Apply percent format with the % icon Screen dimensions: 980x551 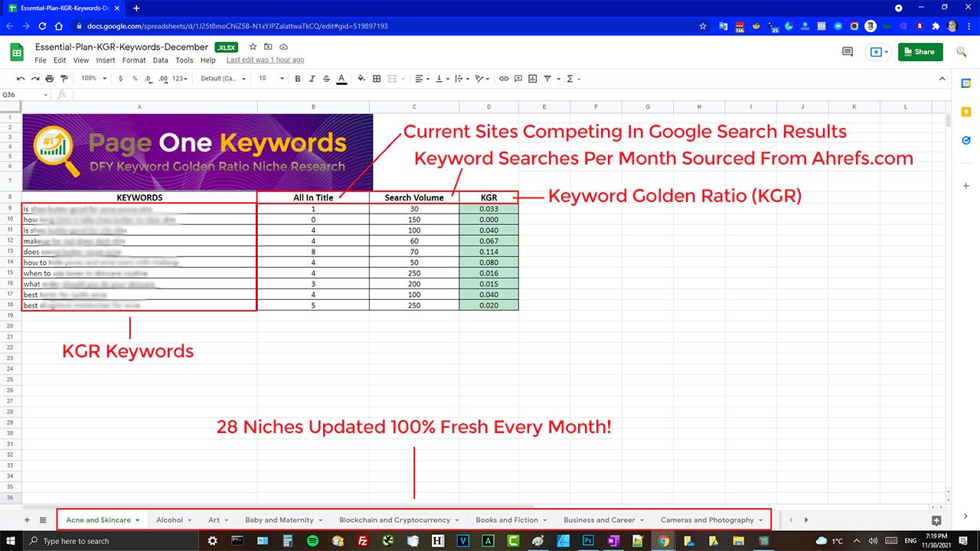pyautogui.click(x=135, y=79)
